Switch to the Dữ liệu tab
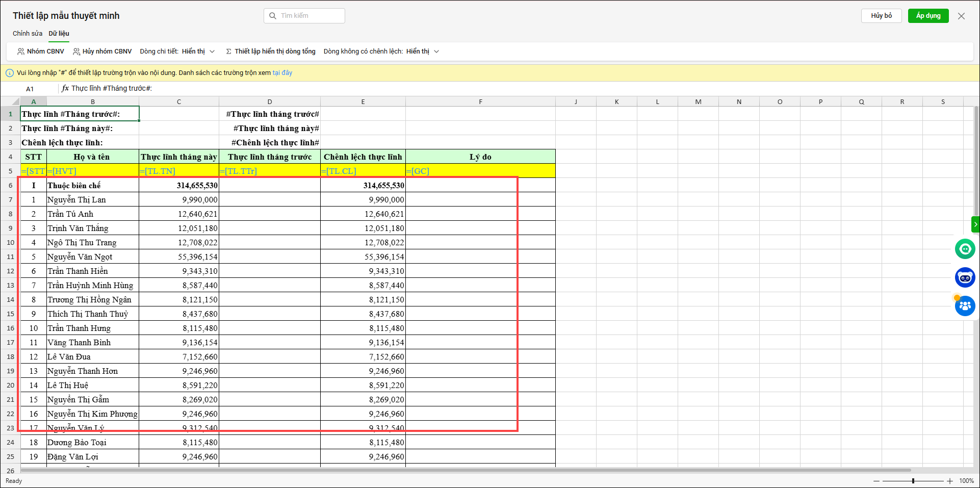Viewport: 980px width, 488px height. click(x=59, y=34)
